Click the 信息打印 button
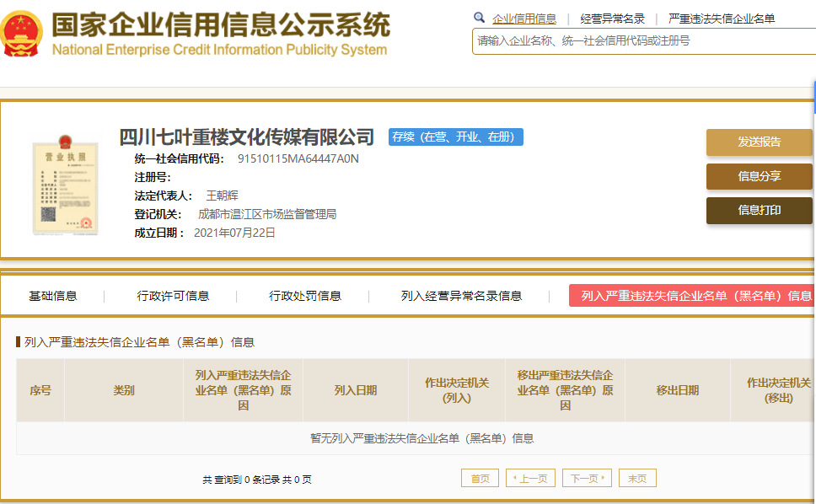816x504 pixels. pyautogui.click(x=760, y=210)
